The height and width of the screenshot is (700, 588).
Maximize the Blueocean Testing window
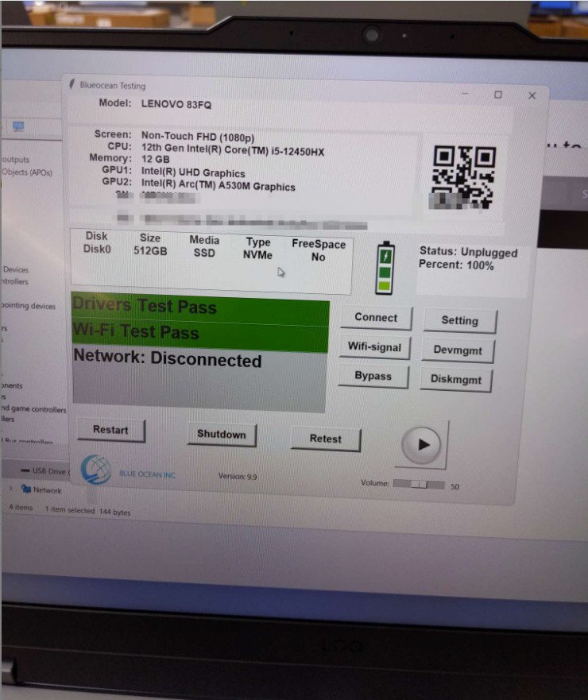click(x=498, y=95)
